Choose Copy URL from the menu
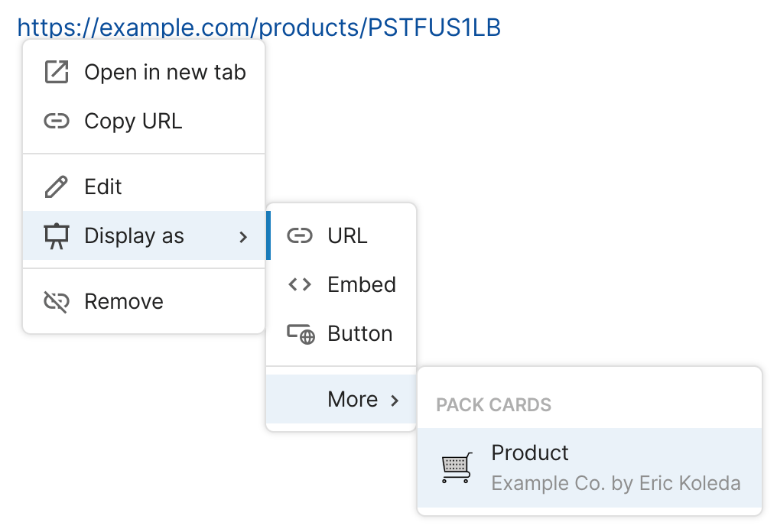 coord(133,121)
